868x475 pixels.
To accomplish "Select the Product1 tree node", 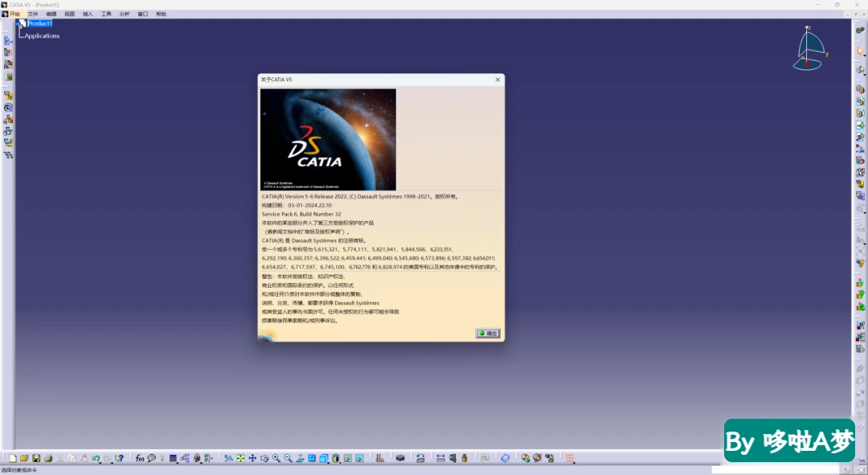I will 40,23.
